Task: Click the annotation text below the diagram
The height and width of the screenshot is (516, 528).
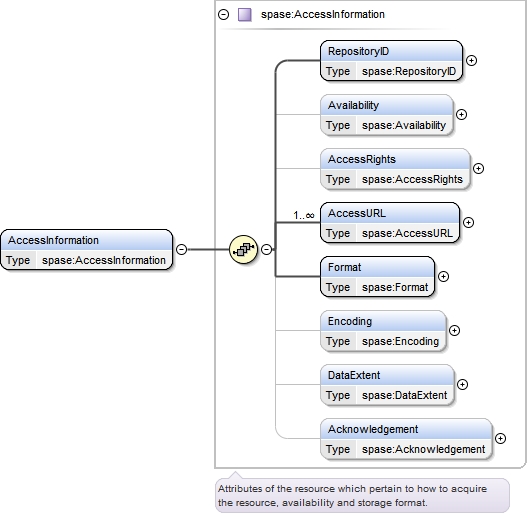Action: pyautogui.click(x=352, y=495)
